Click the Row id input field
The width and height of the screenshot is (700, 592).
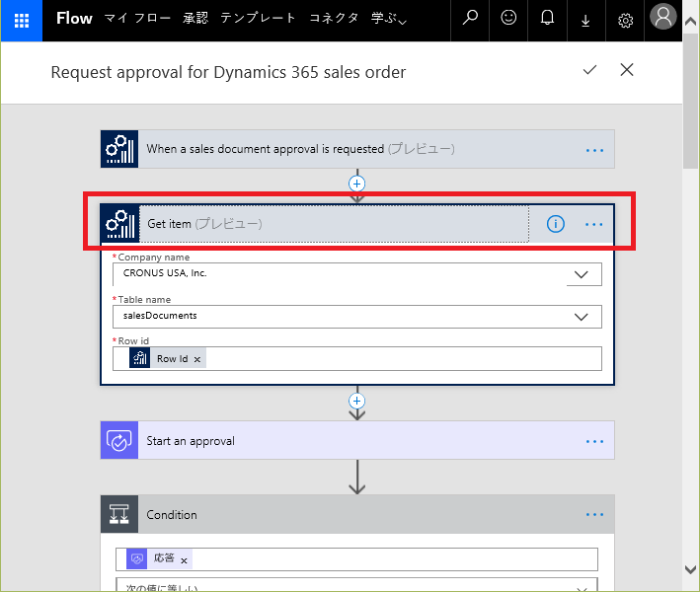[357, 359]
